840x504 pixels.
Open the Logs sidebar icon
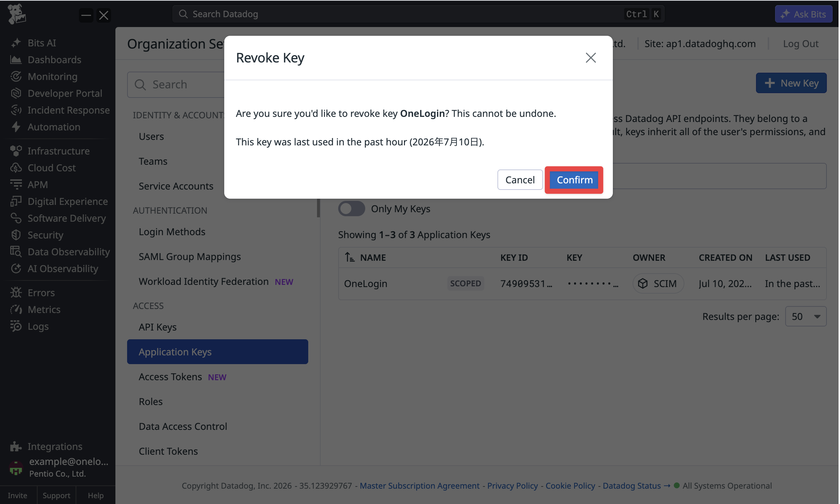[16, 326]
